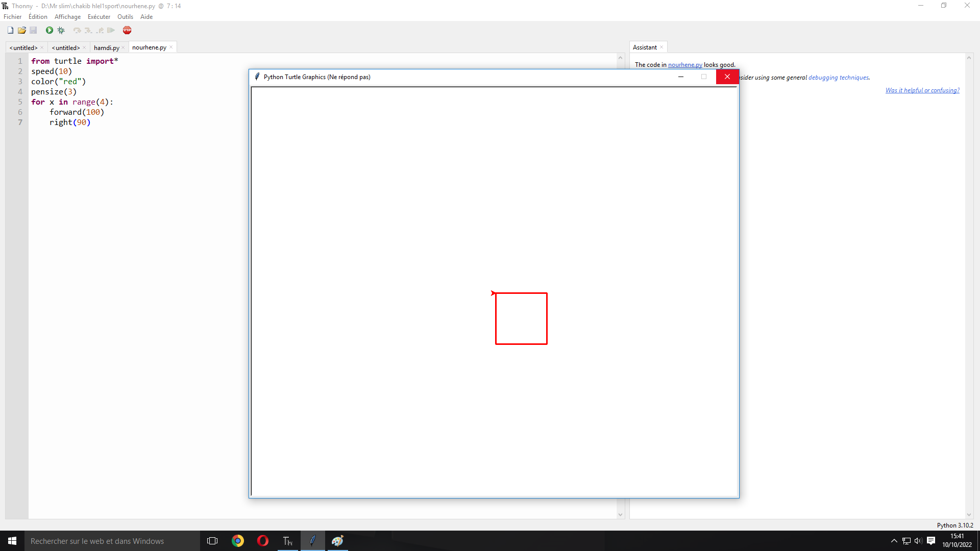Click the Debug bug icon
The image size is (980, 551).
61,31
